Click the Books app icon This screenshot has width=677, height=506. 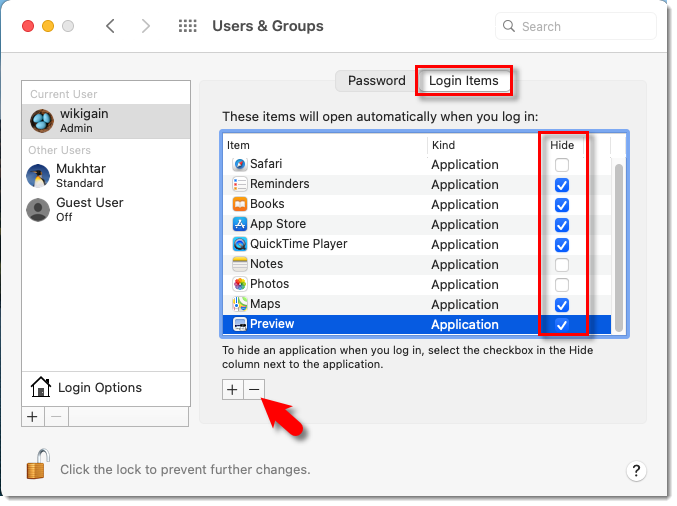pos(240,204)
